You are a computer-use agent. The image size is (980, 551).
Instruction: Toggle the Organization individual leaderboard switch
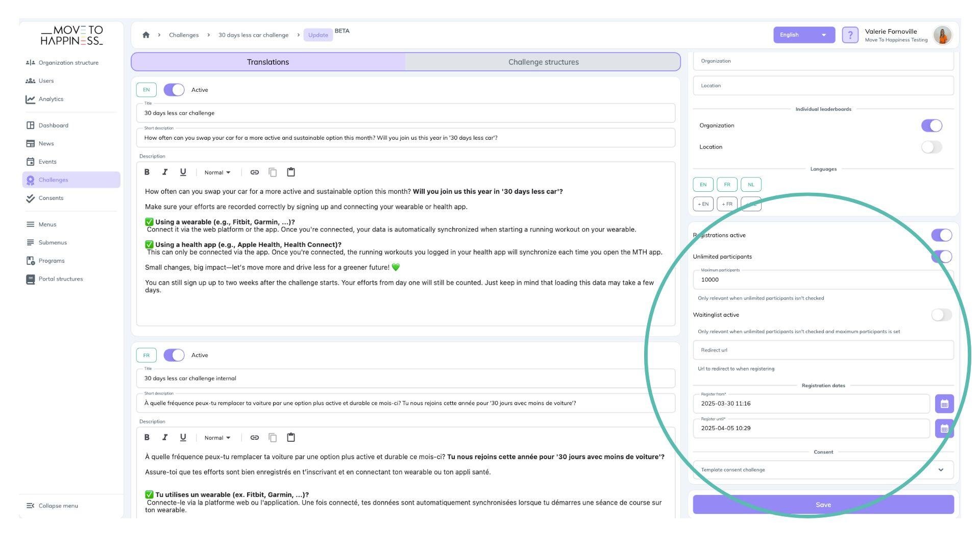point(932,126)
